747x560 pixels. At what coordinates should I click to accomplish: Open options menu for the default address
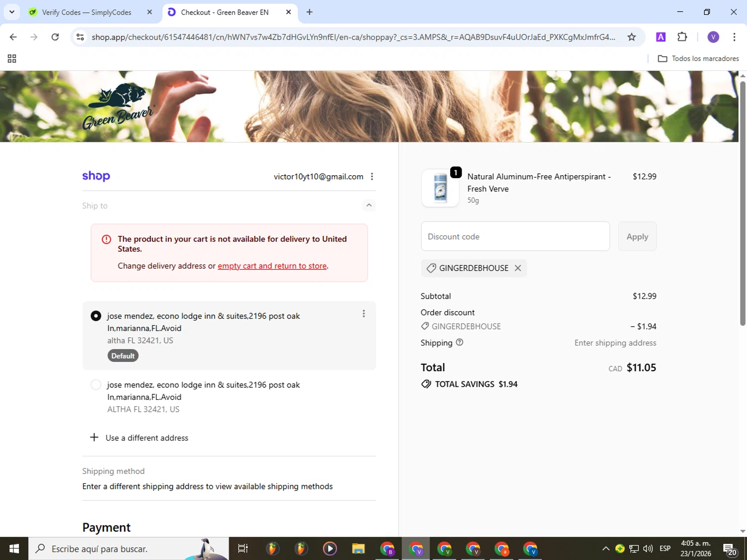[364, 314]
